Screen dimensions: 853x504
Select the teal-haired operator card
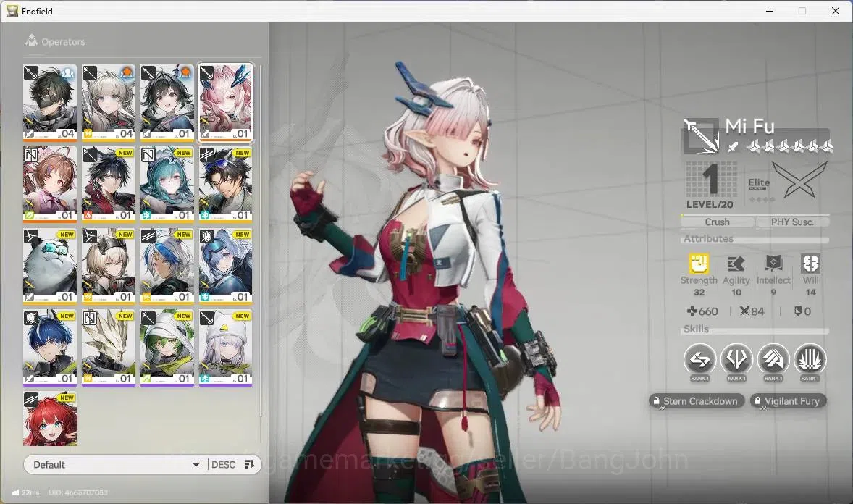[x=167, y=185]
